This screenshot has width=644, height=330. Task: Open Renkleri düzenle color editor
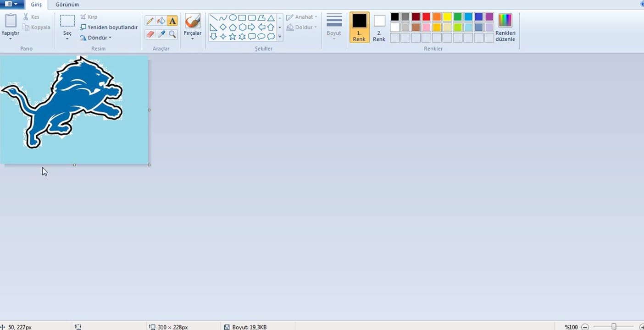click(505, 27)
